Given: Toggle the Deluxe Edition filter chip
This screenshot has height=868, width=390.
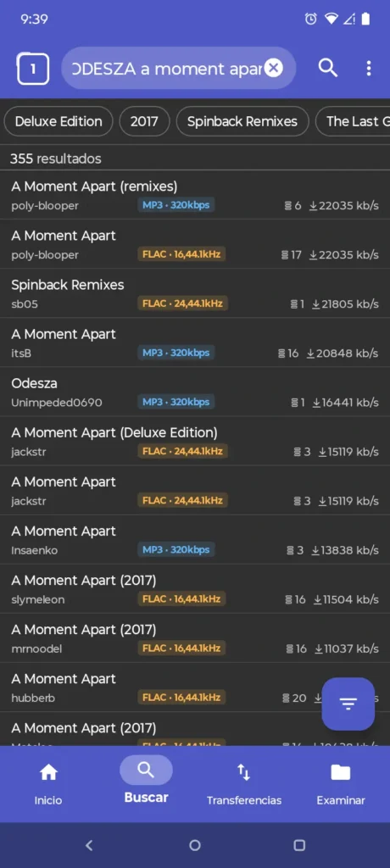Looking at the screenshot, I should (x=58, y=121).
